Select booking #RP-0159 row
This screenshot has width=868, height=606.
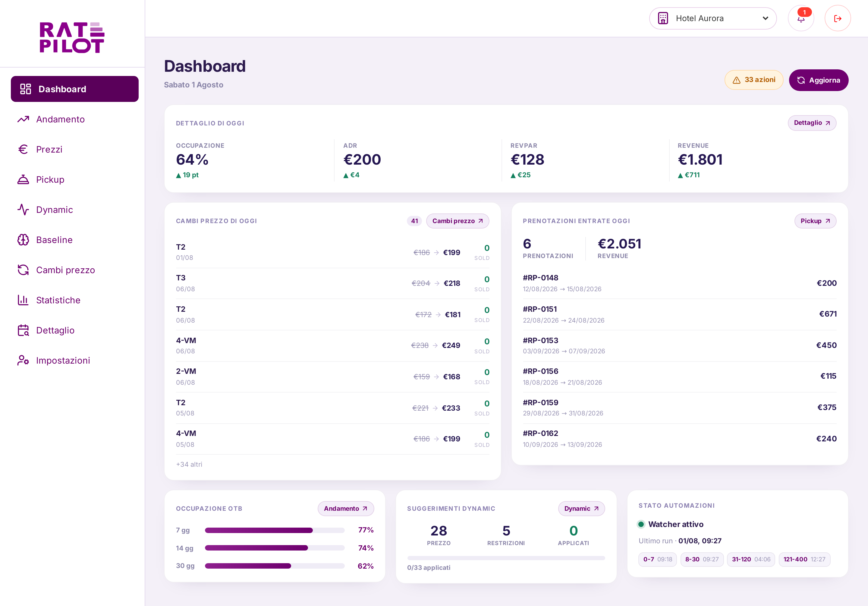click(679, 407)
